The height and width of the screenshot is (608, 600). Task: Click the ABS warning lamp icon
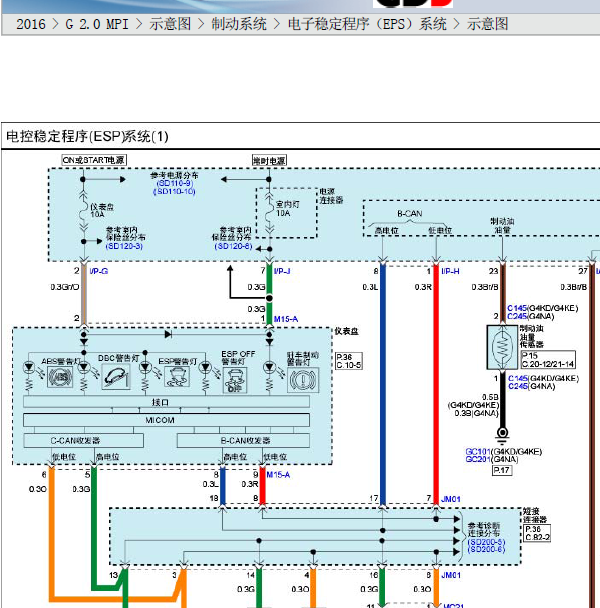pyautogui.click(x=60, y=377)
